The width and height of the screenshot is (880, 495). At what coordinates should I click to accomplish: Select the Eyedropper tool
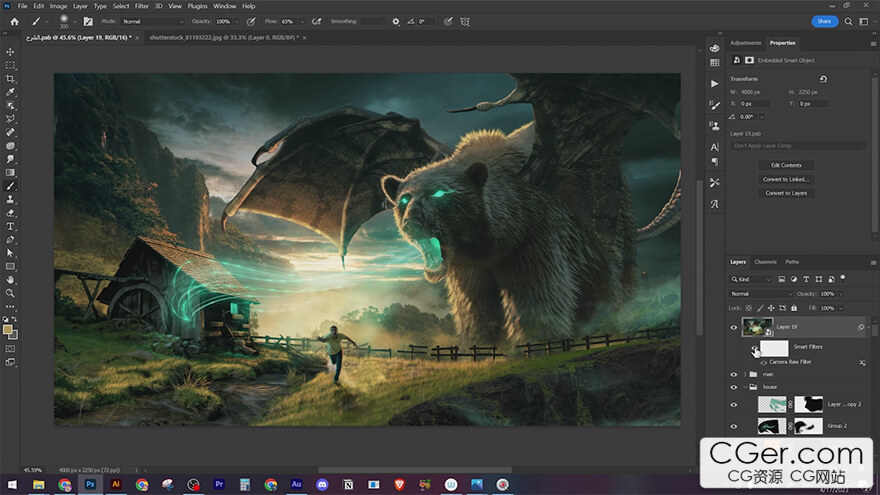(x=10, y=92)
